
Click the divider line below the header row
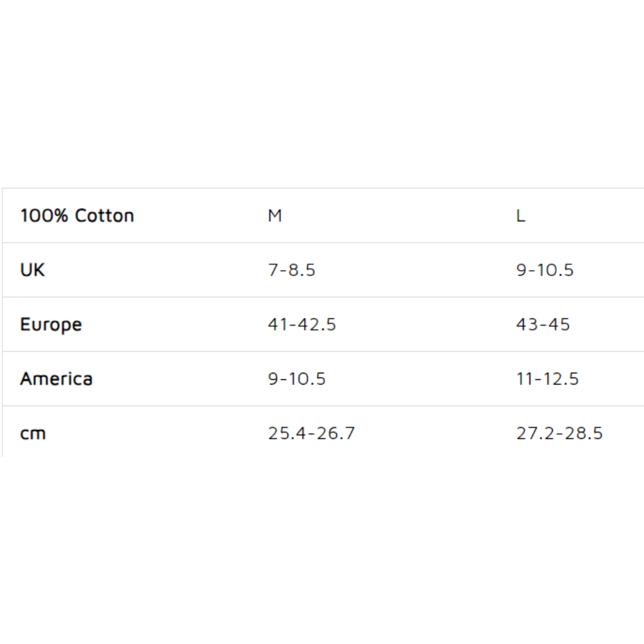322,243
